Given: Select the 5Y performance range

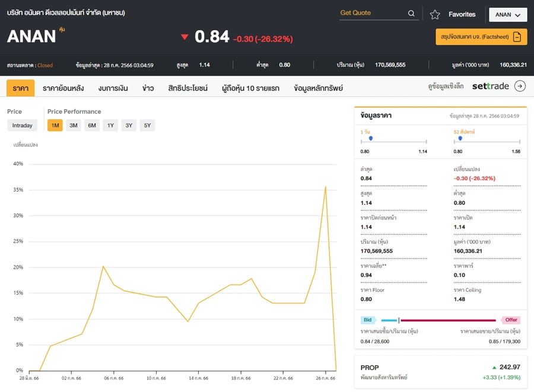Looking at the screenshot, I should tap(147, 125).
